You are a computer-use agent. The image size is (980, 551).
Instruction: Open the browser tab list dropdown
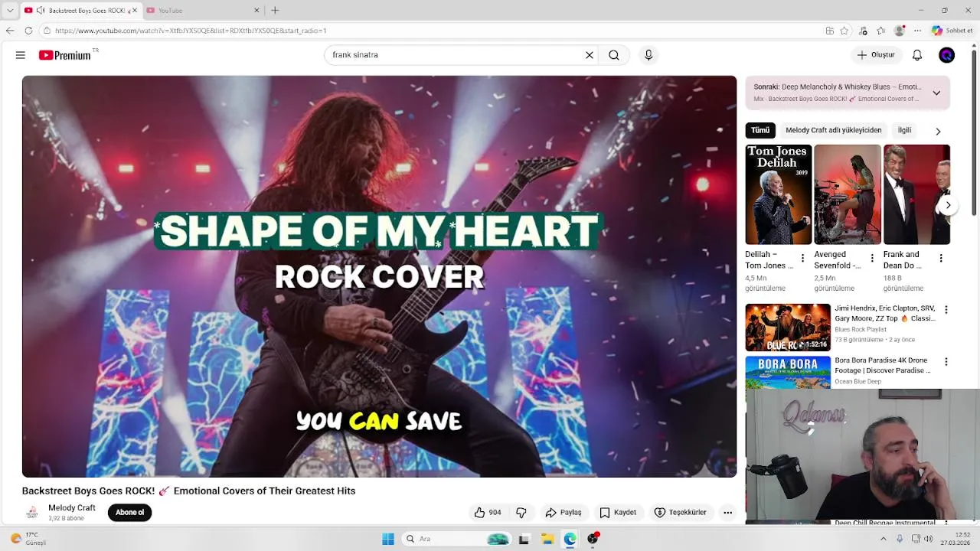pyautogui.click(x=10, y=10)
